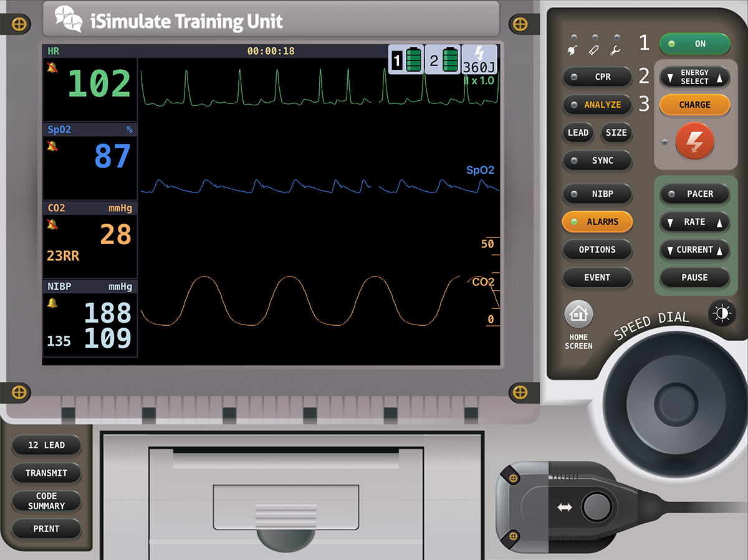Adjust brightness with the sun icon
Screen dimensions: 748x560
722,313
